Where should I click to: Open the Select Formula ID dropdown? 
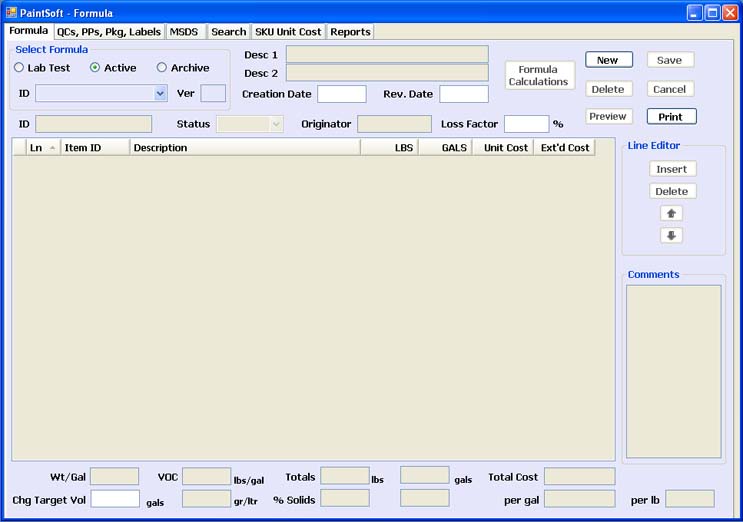(x=160, y=93)
